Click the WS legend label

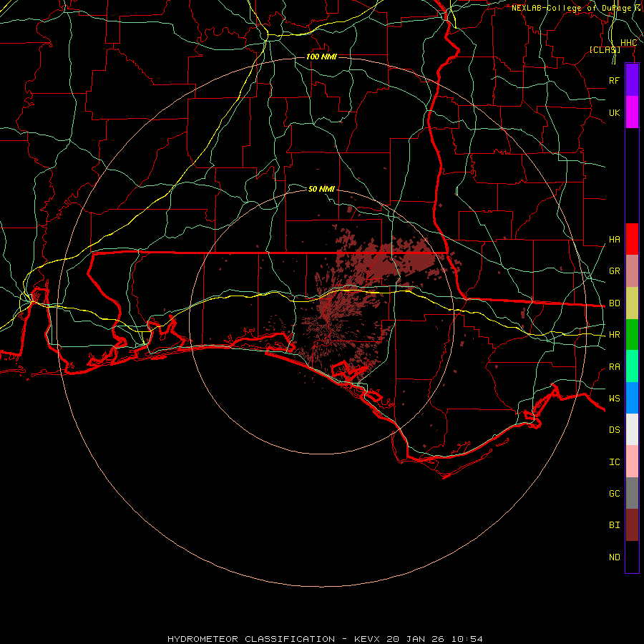614,399
